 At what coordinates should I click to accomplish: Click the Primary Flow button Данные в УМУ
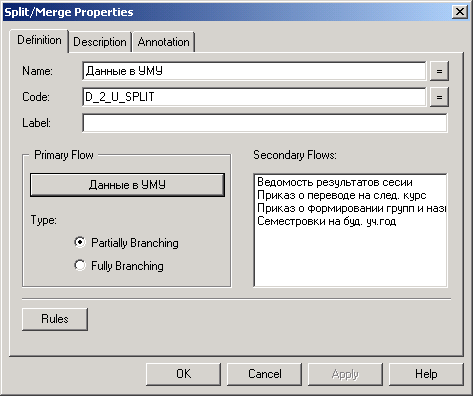[127, 185]
